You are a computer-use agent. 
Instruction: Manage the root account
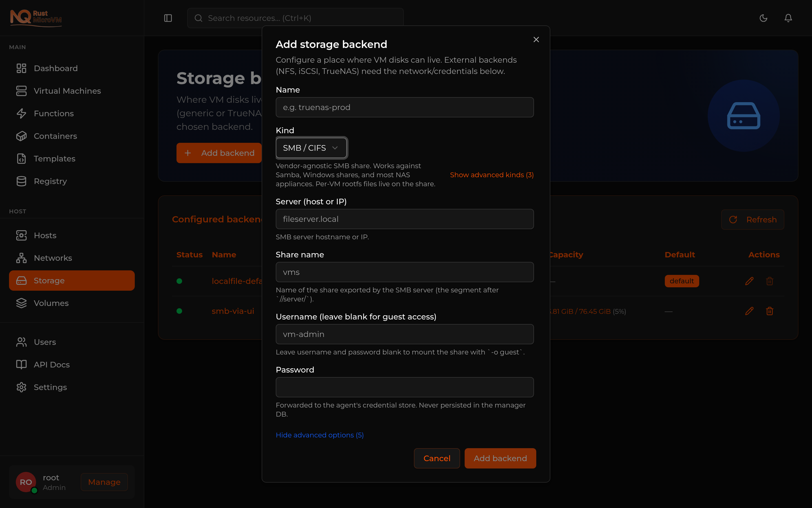pyautogui.click(x=104, y=482)
